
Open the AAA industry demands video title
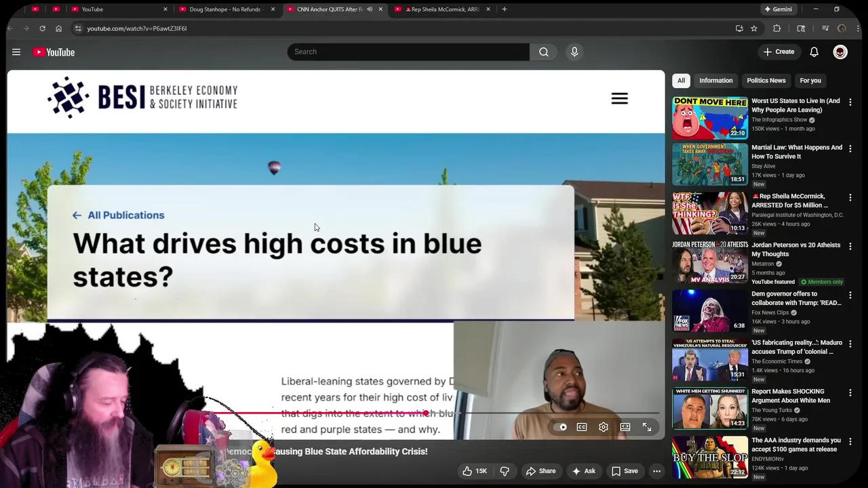796,445
